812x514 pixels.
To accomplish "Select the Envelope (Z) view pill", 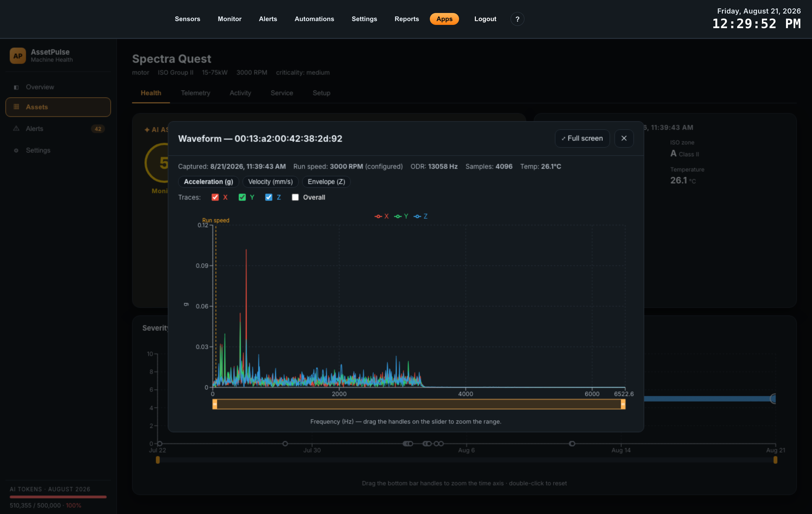I will coord(326,182).
